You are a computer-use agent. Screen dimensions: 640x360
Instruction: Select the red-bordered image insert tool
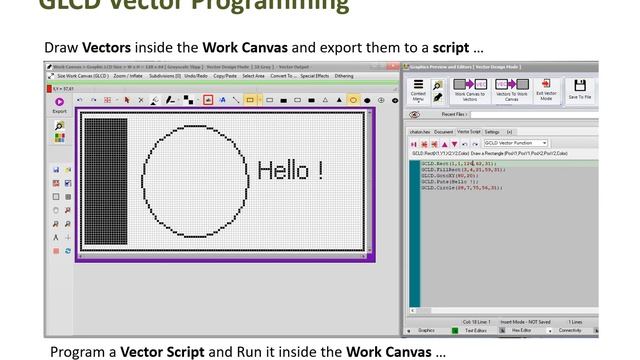[208, 100]
